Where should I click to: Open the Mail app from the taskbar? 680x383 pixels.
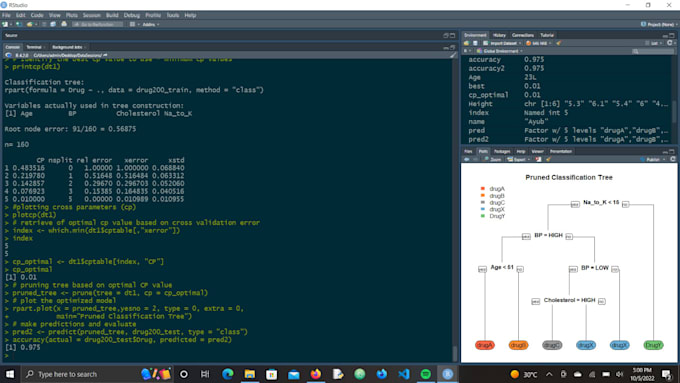pos(294,374)
